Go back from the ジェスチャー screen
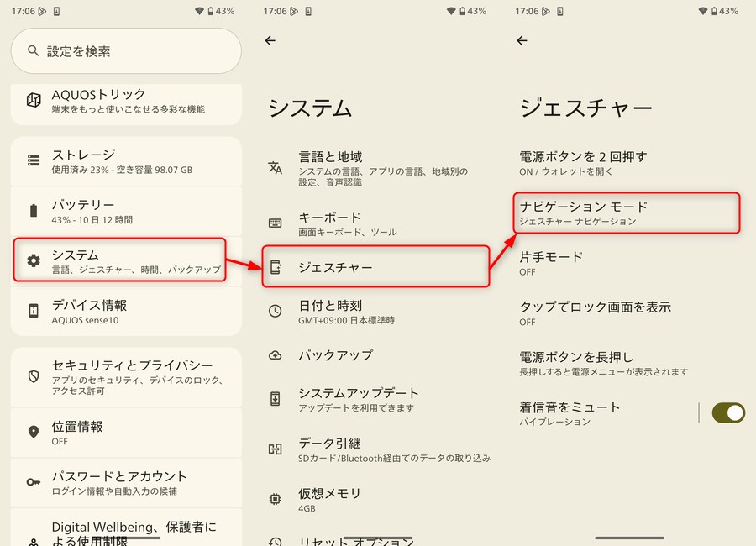 [522, 40]
